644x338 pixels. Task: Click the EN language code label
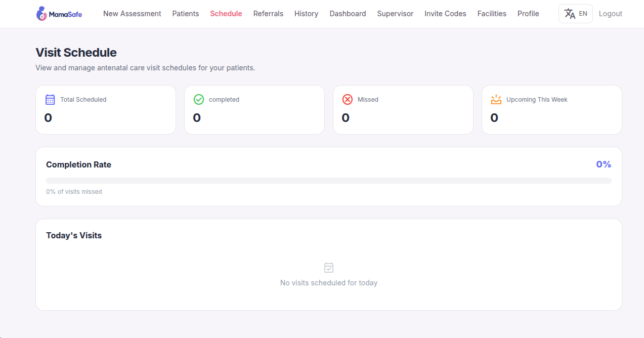(583, 14)
